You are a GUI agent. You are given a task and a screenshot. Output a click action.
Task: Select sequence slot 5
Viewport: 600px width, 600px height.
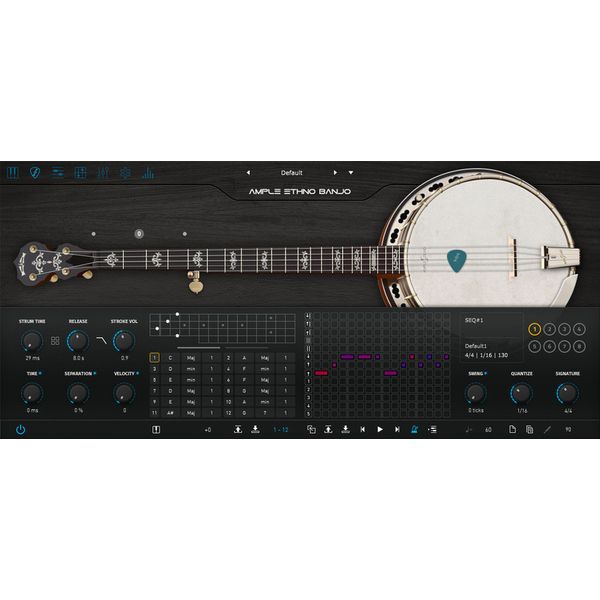click(x=534, y=347)
